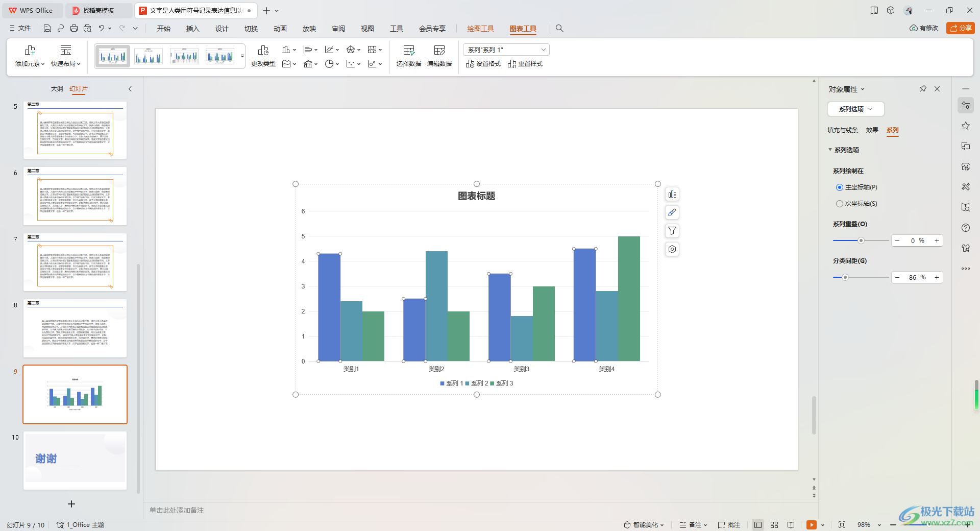Click Notes (备注) in status bar
980x531 pixels.
click(693, 525)
